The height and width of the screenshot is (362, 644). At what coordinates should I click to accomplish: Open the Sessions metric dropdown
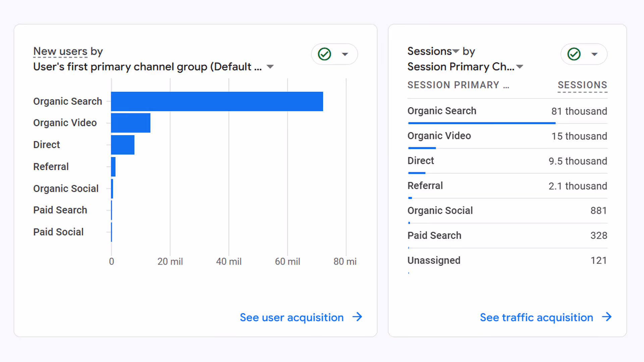tap(455, 51)
